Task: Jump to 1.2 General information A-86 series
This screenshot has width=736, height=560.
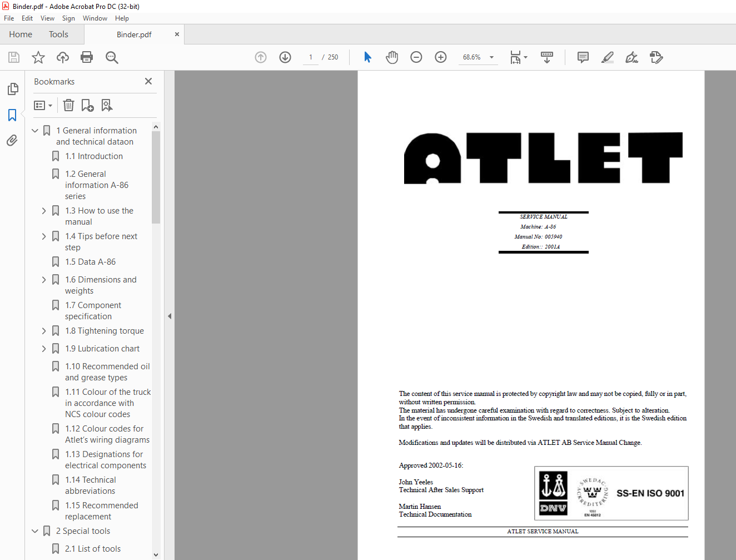Action: tap(97, 185)
